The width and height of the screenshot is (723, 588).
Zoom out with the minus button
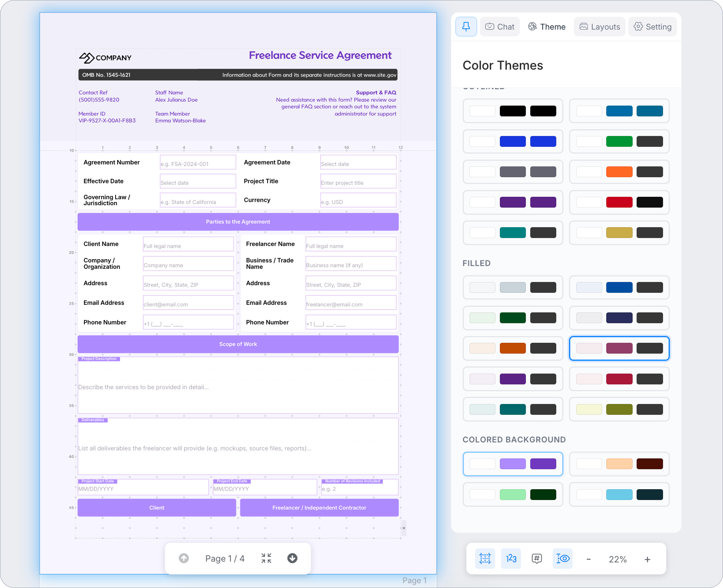pyautogui.click(x=589, y=559)
